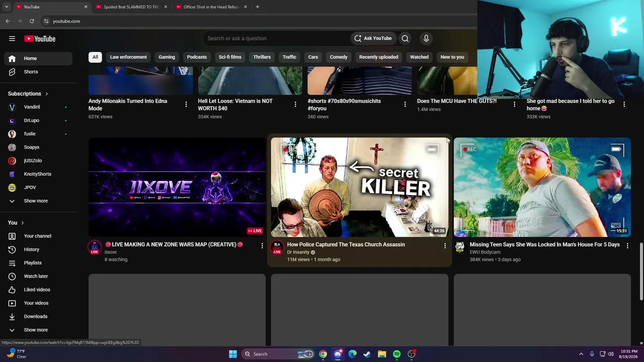The width and height of the screenshot is (644, 362).
Task: Visit the Dr Insanity channel
Action: pyautogui.click(x=298, y=252)
